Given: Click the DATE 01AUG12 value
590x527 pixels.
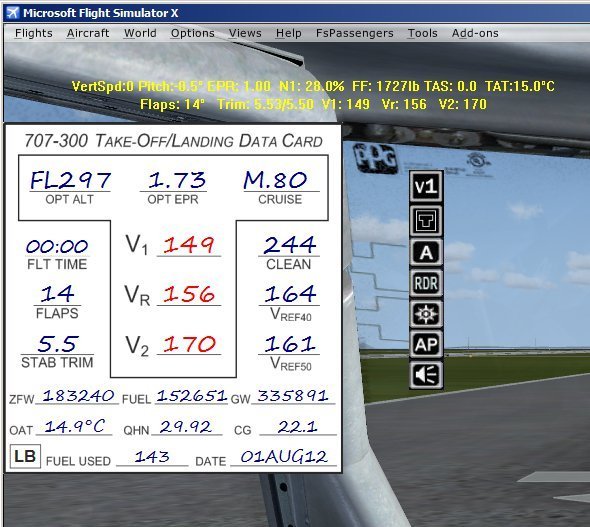Looking at the screenshot, I should pyautogui.click(x=284, y=457).
